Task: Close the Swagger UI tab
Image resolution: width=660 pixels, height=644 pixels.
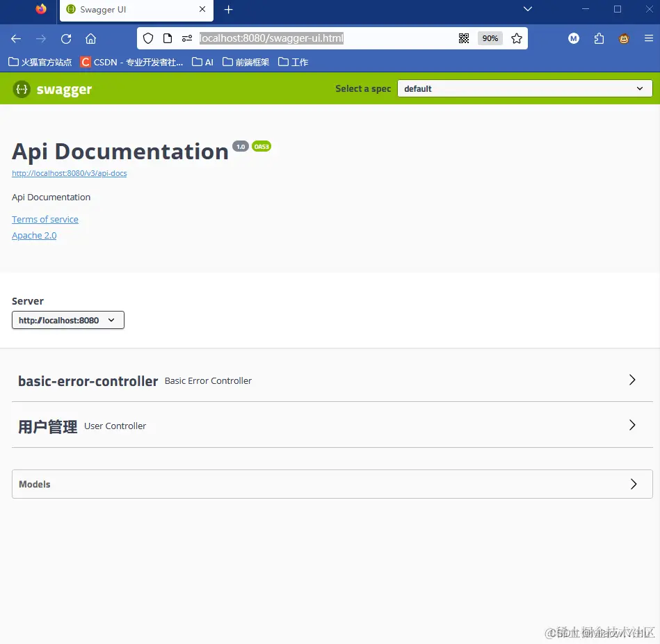Action: [x=202, y=9]
